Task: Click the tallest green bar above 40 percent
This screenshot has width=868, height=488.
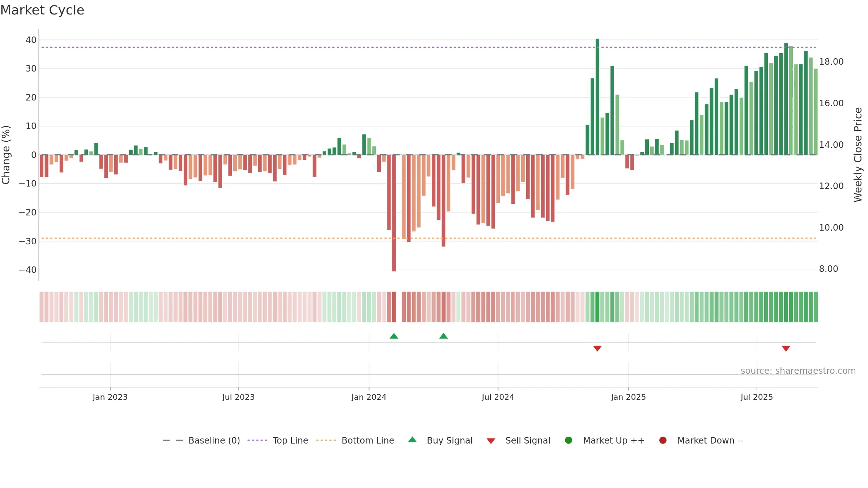Action: tap(597, 97)
